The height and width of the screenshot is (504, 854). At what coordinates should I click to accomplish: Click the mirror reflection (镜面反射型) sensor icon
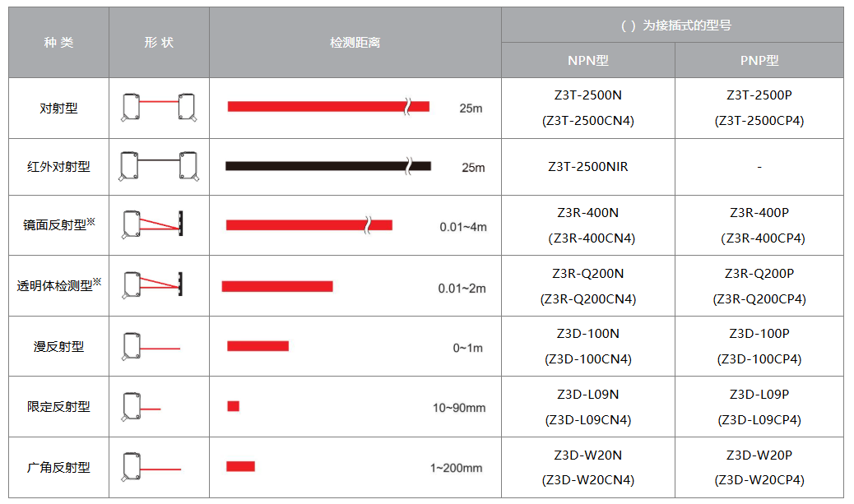(152, 224)
